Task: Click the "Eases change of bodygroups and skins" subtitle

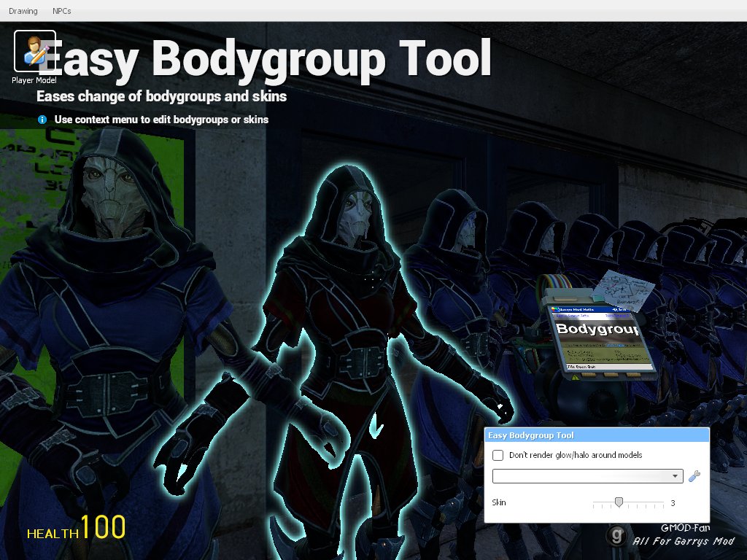Action: point(161,97)
